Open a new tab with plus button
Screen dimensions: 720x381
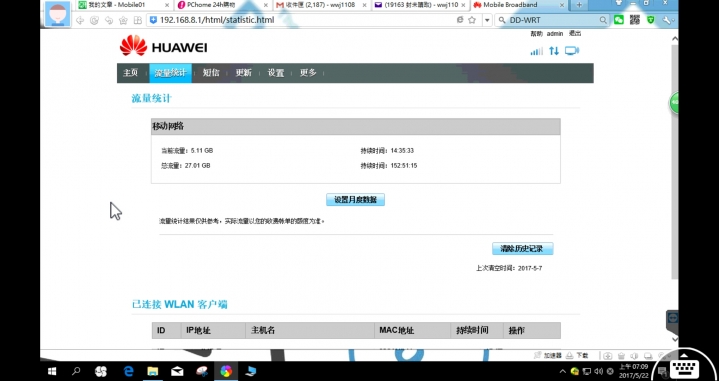pyautogui.click(x=579, y=5)
